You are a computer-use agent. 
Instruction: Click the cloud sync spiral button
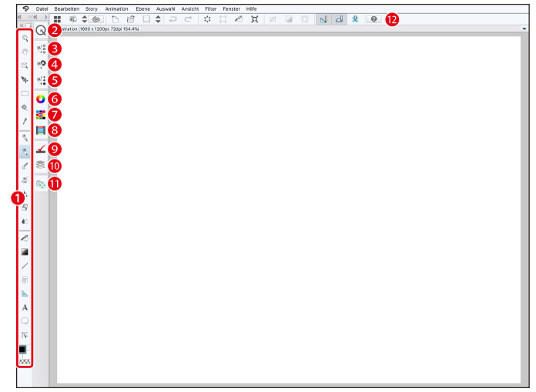click(96, 19)
